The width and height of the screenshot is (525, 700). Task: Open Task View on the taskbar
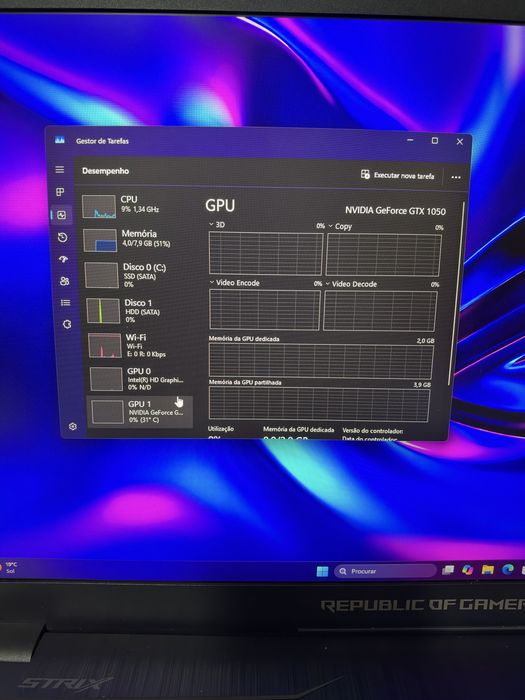coord(447,570)
